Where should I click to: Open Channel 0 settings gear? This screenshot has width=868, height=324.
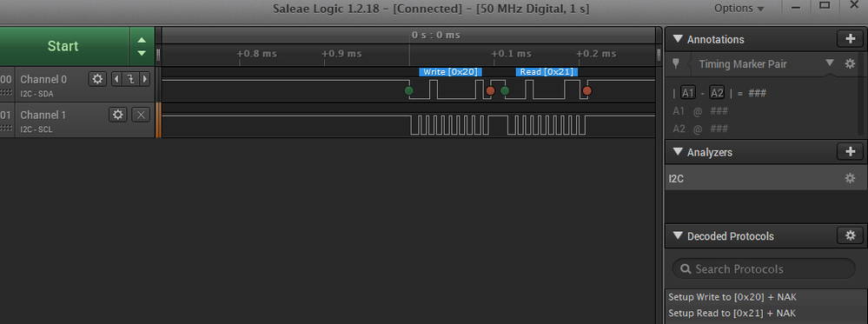[x=97, y=79]
